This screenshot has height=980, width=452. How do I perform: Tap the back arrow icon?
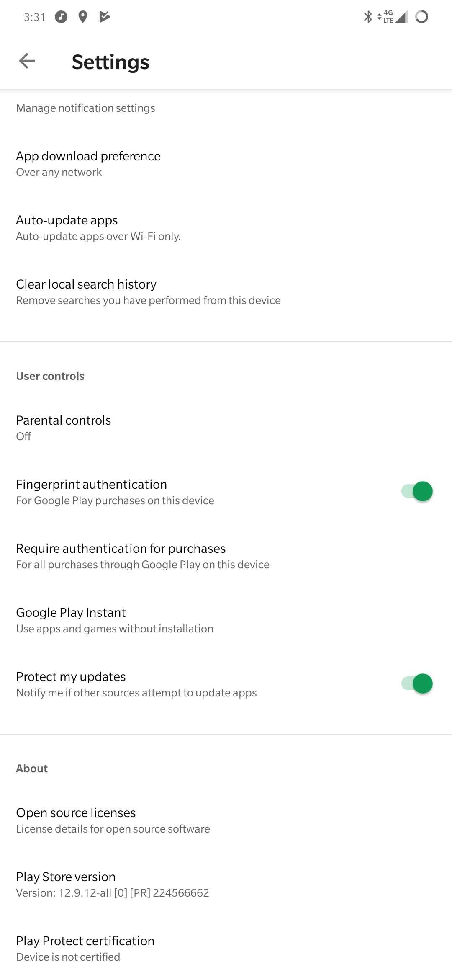(x=27, y=61)
